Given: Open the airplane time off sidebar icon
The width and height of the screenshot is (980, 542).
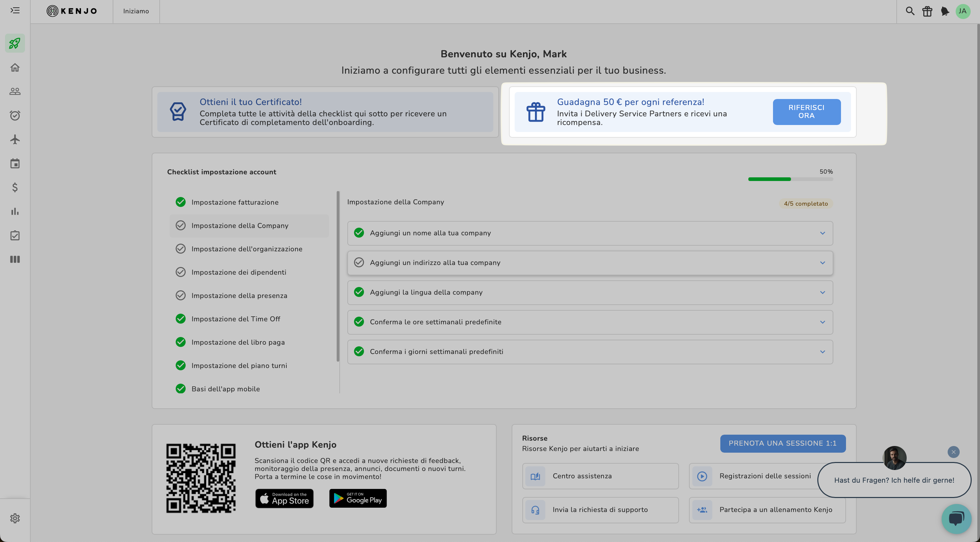Looking at the screenshot, I should click(15, 139).
